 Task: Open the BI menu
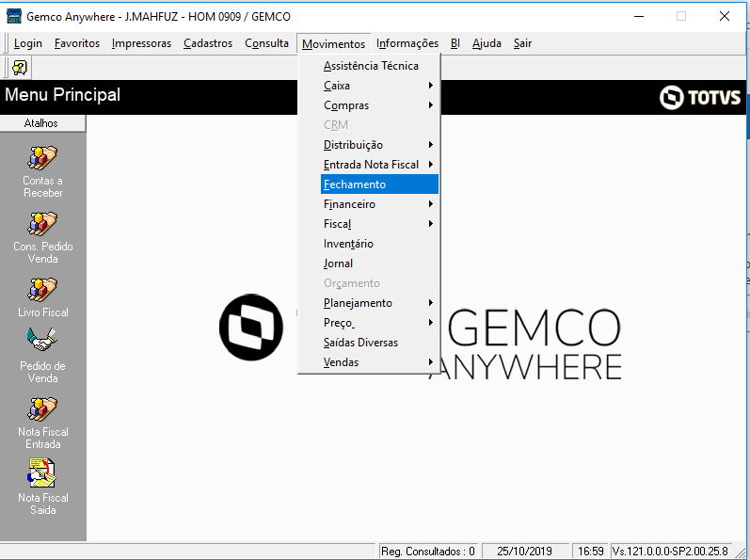tap(455, 43)
